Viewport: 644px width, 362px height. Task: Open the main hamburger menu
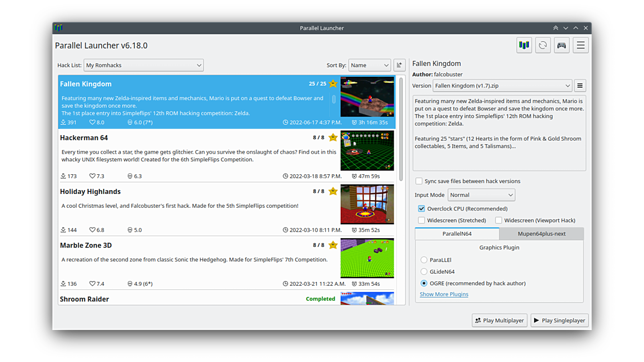pyautogui.click(x=581, y=45)
